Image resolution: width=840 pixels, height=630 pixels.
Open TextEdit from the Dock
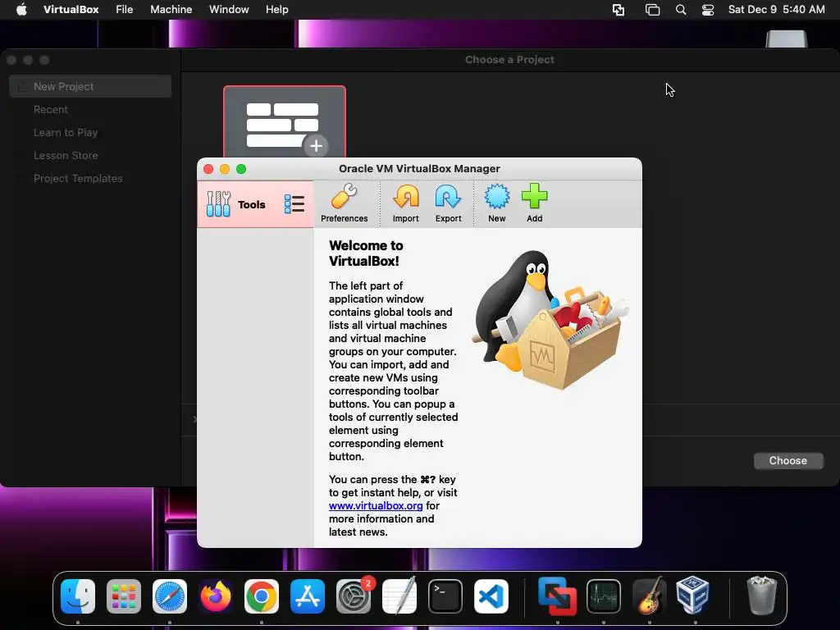coord(399,596)
